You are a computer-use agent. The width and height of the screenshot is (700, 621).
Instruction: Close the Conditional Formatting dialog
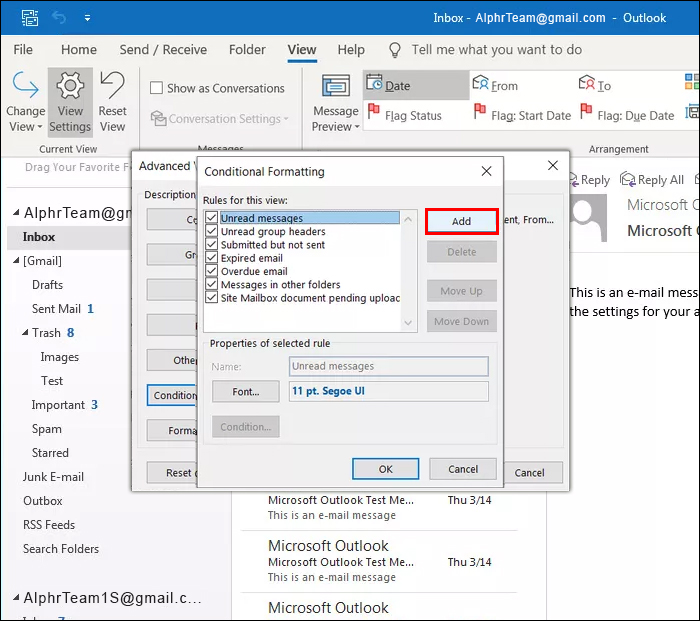click(x=487, y=171)
